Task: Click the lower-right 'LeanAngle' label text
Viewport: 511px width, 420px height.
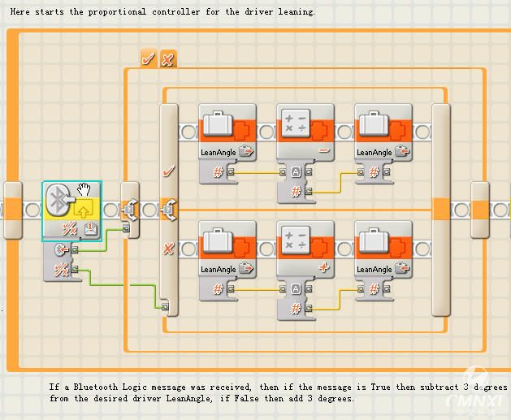Action: click(375, 270)
